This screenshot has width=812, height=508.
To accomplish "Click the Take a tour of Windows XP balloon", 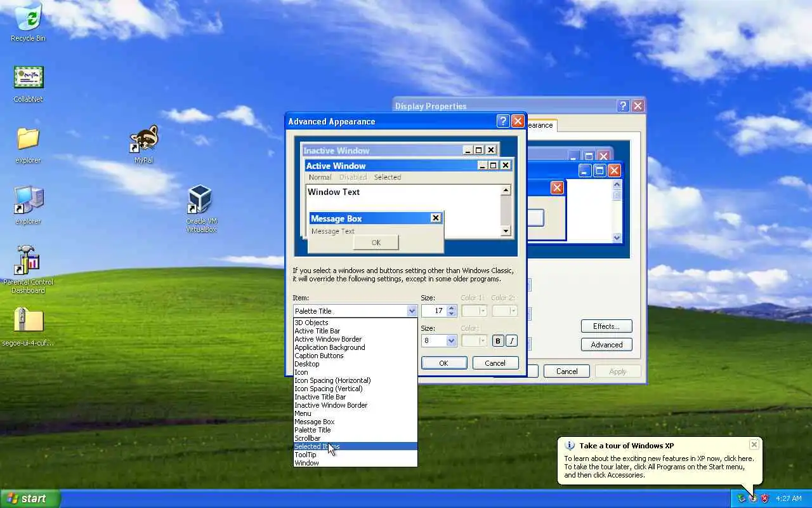I will pos(660,461).
